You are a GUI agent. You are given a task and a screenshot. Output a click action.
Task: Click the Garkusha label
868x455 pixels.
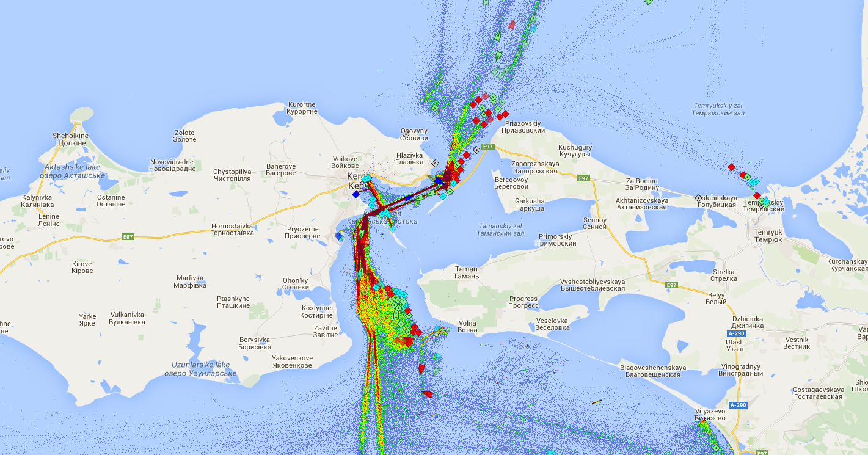click(x=530, y=205)
